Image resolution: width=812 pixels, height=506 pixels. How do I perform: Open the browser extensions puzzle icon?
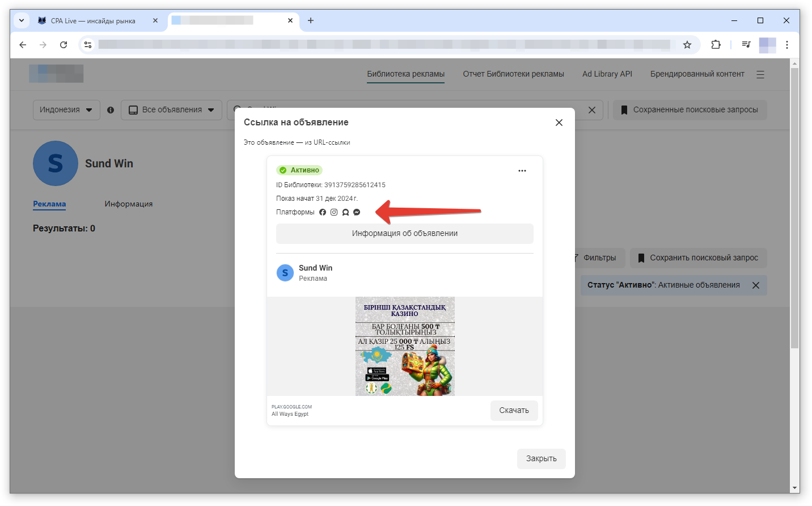(716, 45)
